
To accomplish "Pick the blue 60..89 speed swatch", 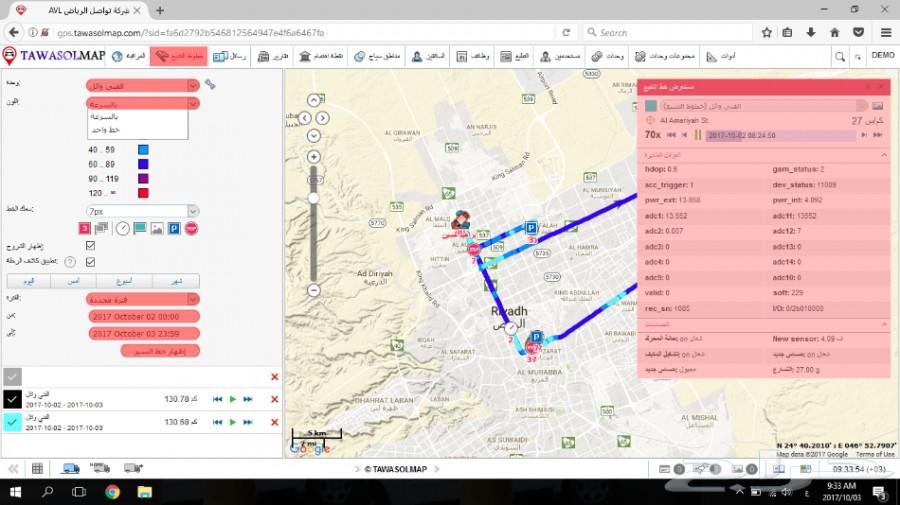I will pos(143,164).
